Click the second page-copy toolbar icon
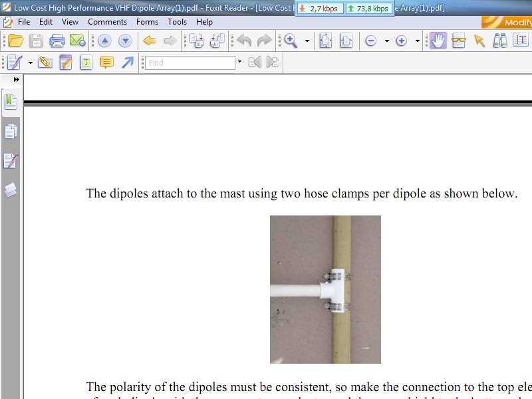 (x=217, y=41)
